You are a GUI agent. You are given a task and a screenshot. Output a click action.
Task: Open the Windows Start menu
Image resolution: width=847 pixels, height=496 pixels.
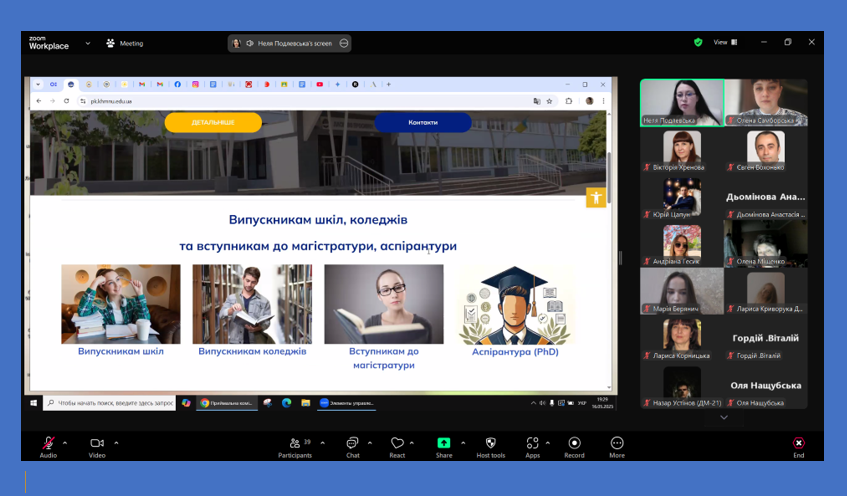[x=33, y=403]
